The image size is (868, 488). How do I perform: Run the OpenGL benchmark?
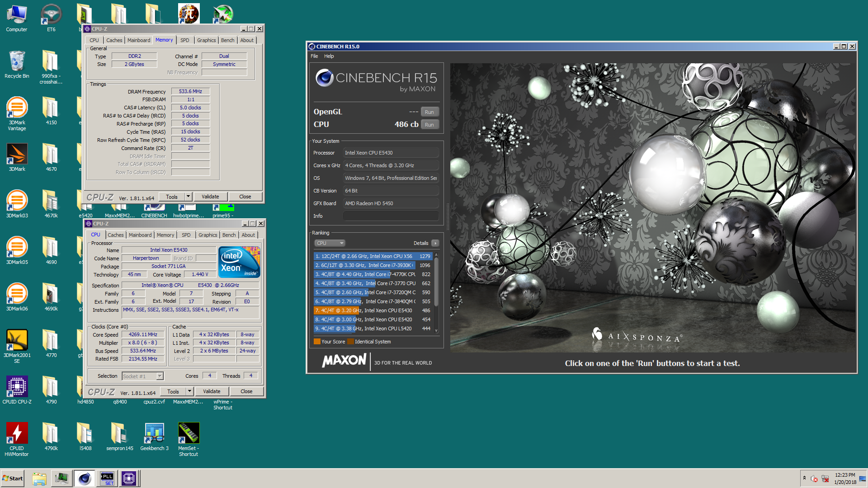coord(429,112)
